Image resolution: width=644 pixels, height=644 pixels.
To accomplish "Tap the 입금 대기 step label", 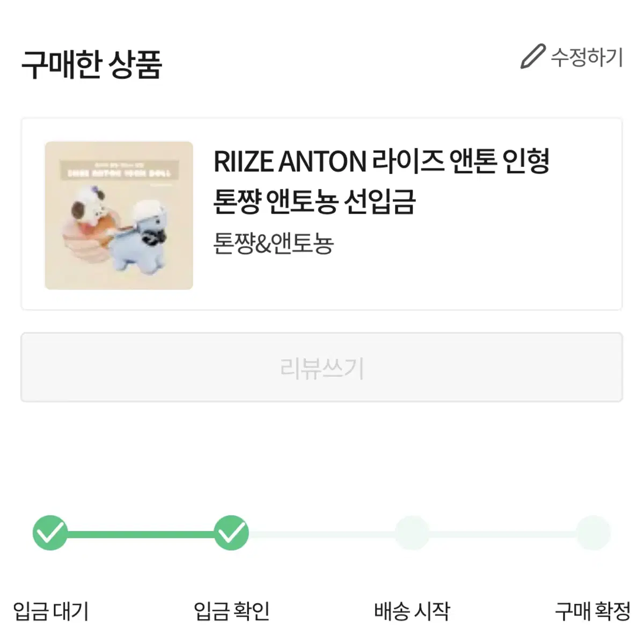I will coord(50,611).
